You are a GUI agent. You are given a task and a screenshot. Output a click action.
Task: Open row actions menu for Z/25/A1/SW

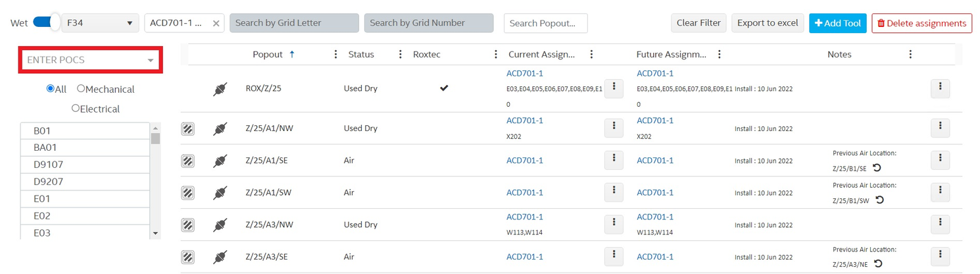tap(940, 192)
